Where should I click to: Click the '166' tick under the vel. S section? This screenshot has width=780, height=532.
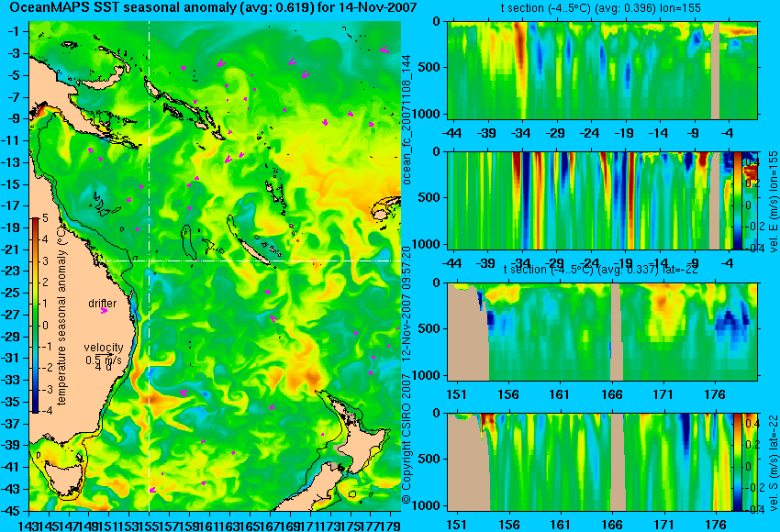click(611, 525)
